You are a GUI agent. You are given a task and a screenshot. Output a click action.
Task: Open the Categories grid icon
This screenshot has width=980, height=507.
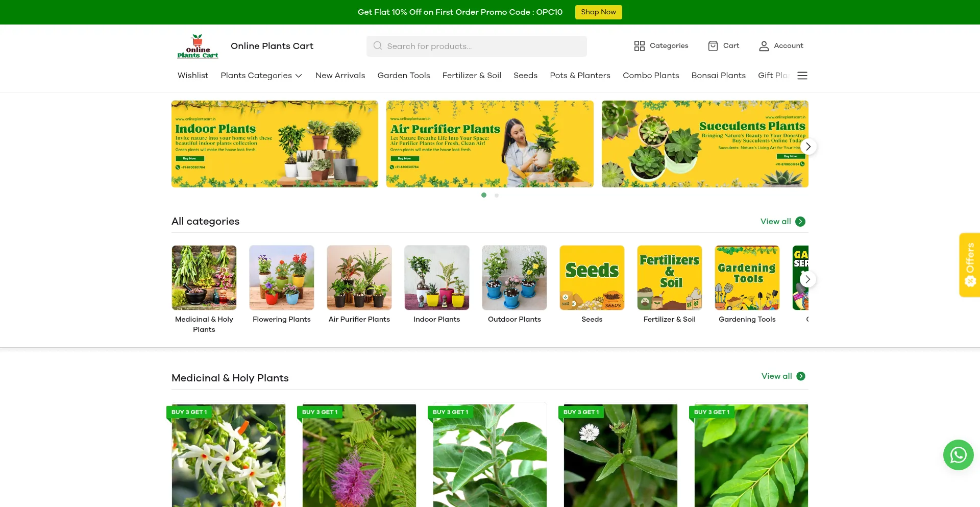tap(639, 46)
